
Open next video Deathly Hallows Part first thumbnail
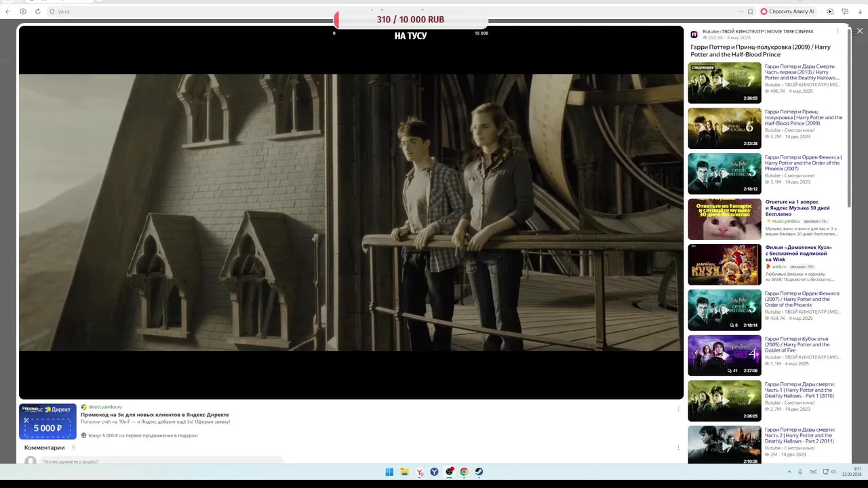pyautogui.click(x=724, y=83)
